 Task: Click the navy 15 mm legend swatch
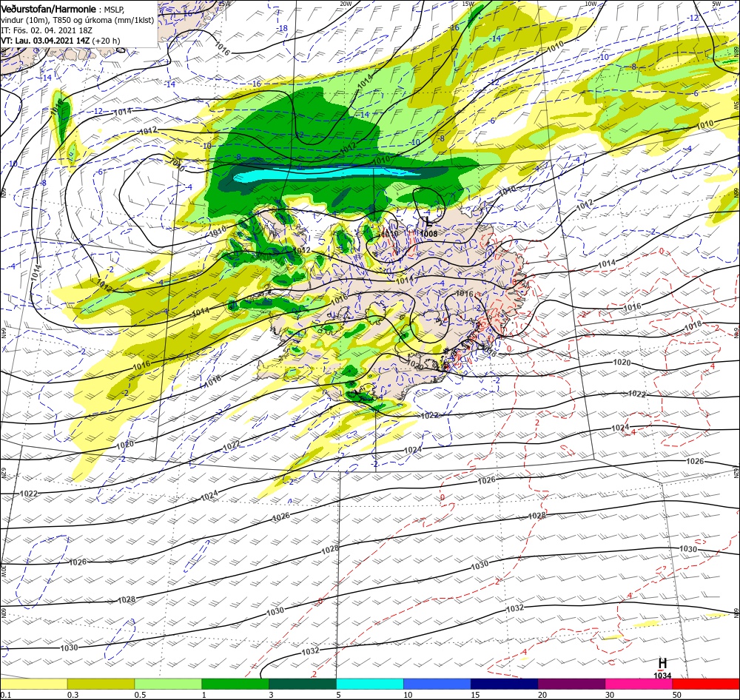pyautogui.click(x=505, y=684)
